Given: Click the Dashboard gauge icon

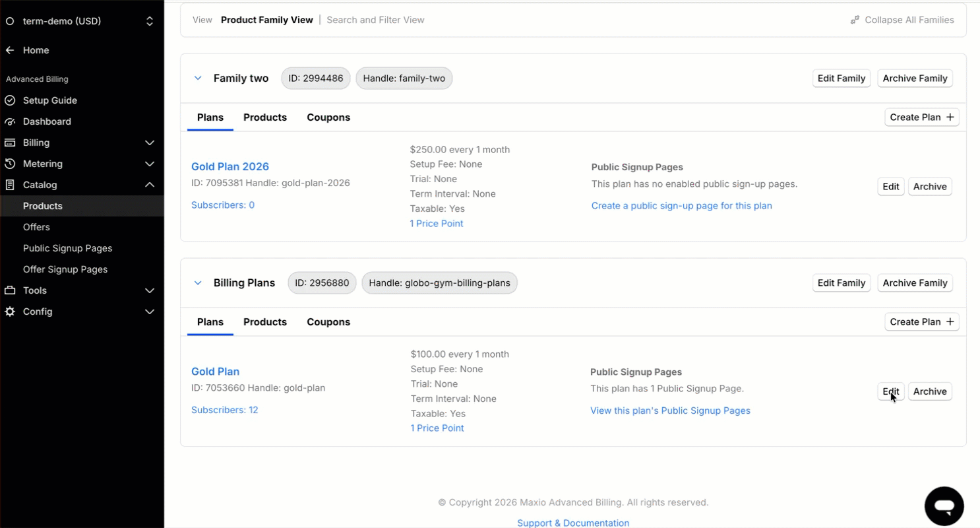Looking at the screenshot, I should (10, 121).
